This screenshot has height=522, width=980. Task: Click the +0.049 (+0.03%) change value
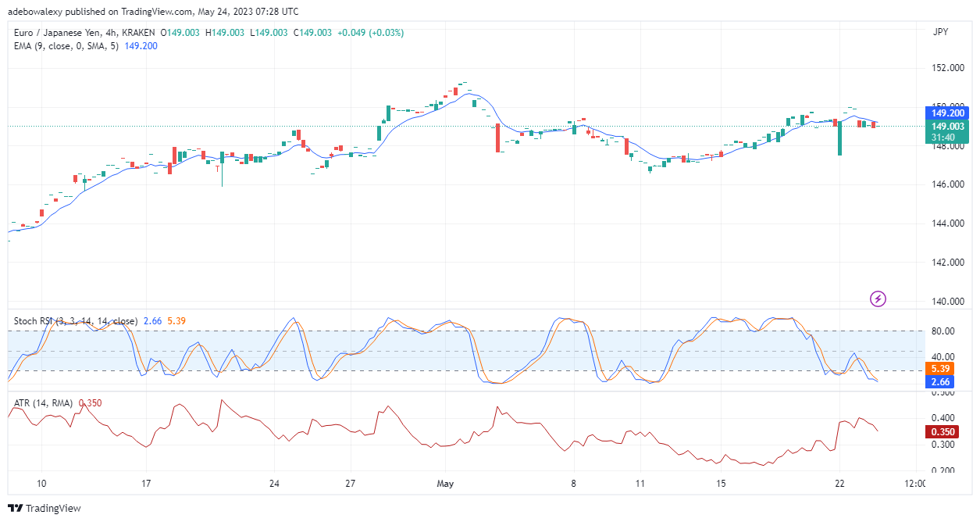coord(371,33)
